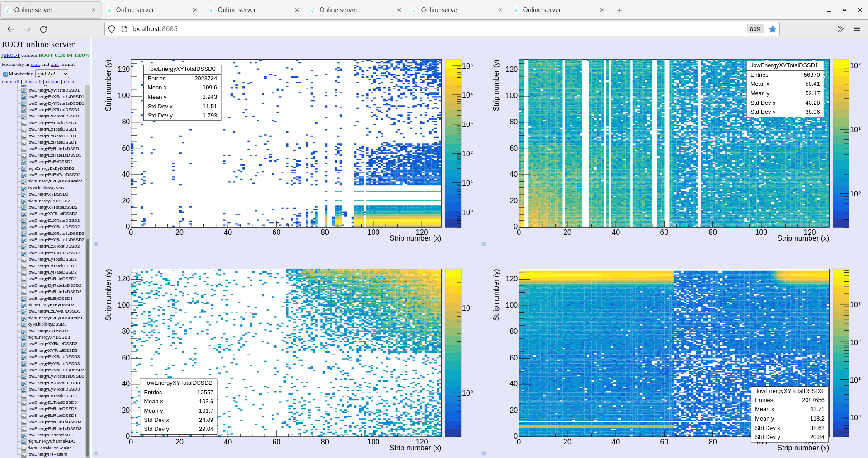Click the icon next to highEnergyChannelADC
868x458 pixels.
(24, 441)
